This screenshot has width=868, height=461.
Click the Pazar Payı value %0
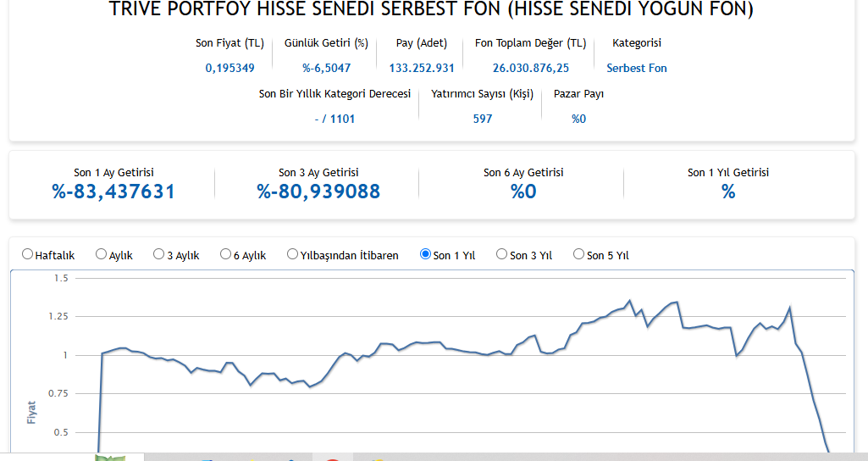(578, 119)
